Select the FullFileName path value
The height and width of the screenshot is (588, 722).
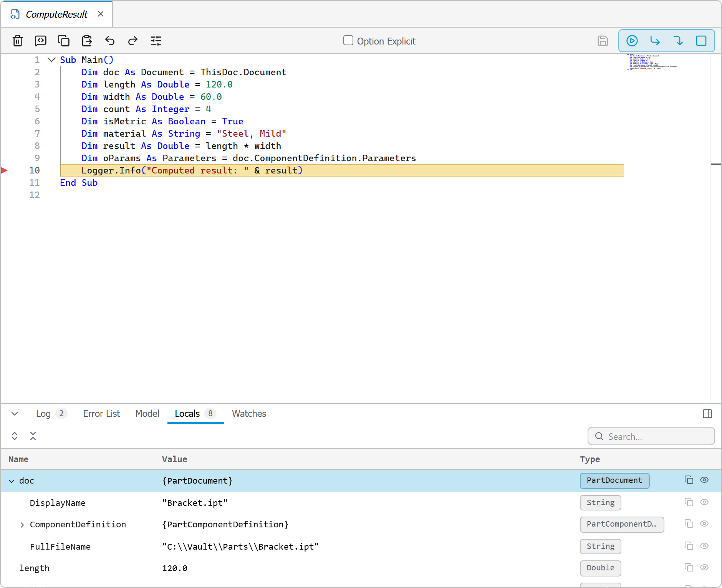tap(240, 547)
